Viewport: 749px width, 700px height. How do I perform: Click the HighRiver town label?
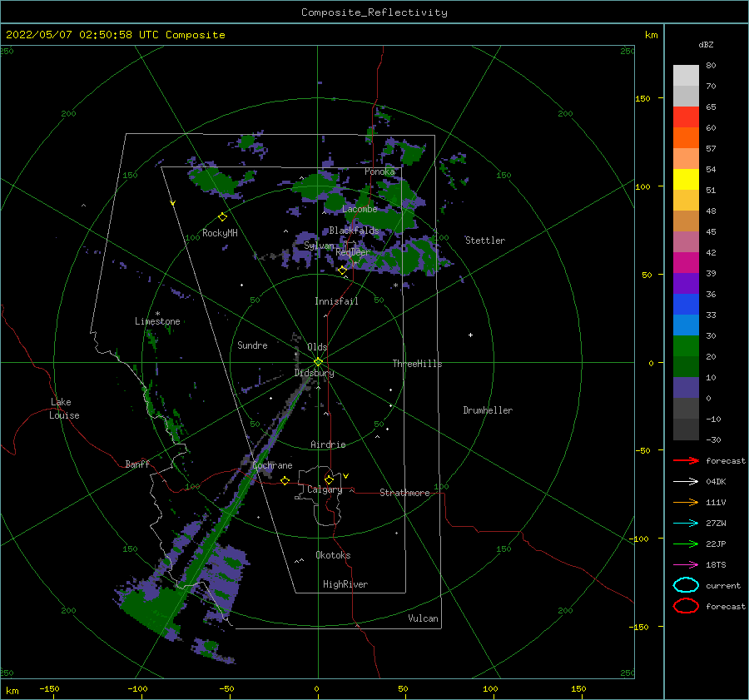pos(345,584)
